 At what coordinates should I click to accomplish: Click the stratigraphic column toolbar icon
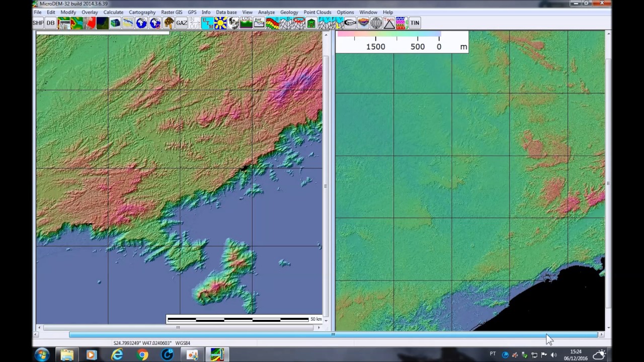click(401, 23)
